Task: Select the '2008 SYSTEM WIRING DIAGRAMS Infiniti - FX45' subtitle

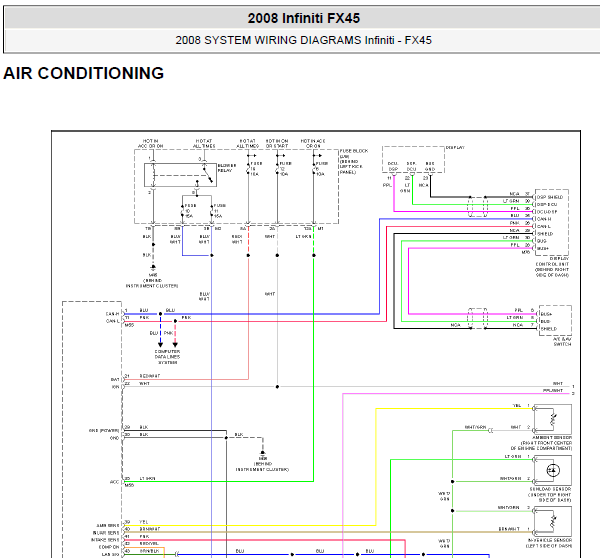Action: (303, 40)
